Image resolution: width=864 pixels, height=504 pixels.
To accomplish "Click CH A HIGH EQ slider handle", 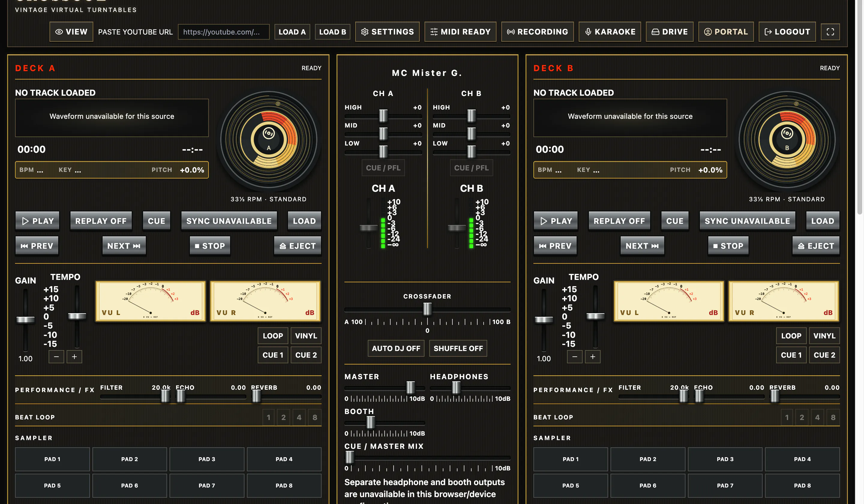I will tap(383, 116).
